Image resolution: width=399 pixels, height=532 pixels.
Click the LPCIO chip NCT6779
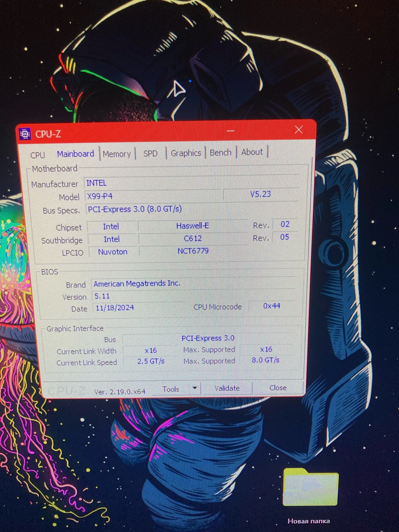coord(193,251)
